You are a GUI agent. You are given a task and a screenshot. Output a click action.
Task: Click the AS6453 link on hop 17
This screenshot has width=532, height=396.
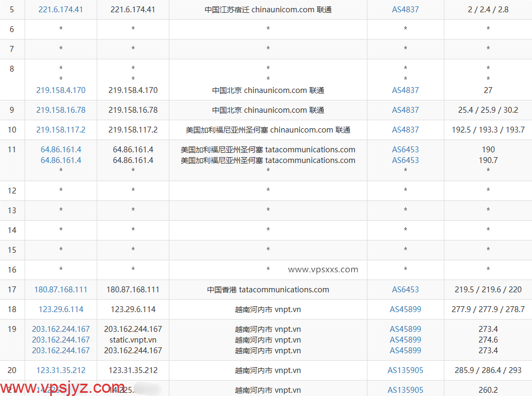[405, 290]
